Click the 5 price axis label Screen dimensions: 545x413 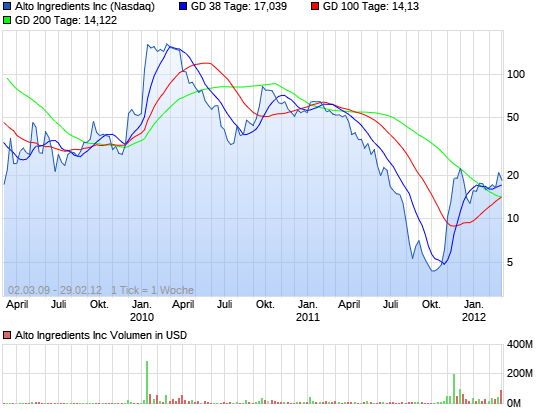(x=510, y=262)
